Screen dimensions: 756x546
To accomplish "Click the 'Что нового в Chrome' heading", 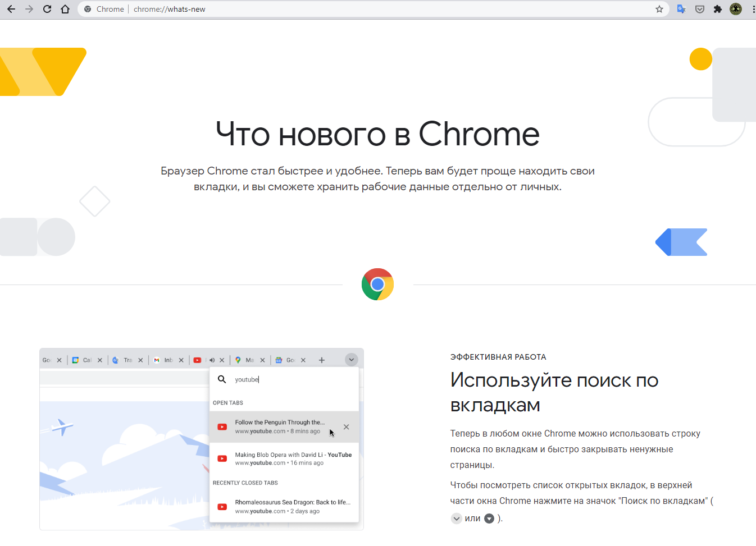I will [x=377, y=134].
